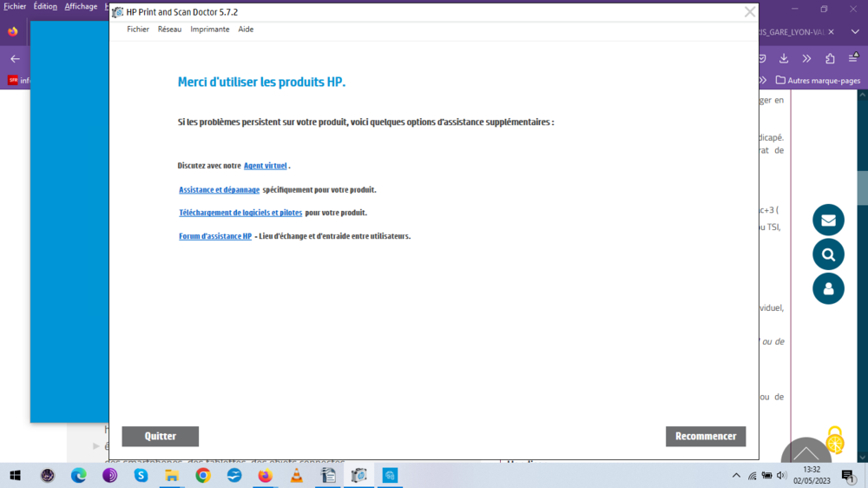Expand the Firefox list all tabs chevron
The image size is (868, 488).
coord(854,32)
